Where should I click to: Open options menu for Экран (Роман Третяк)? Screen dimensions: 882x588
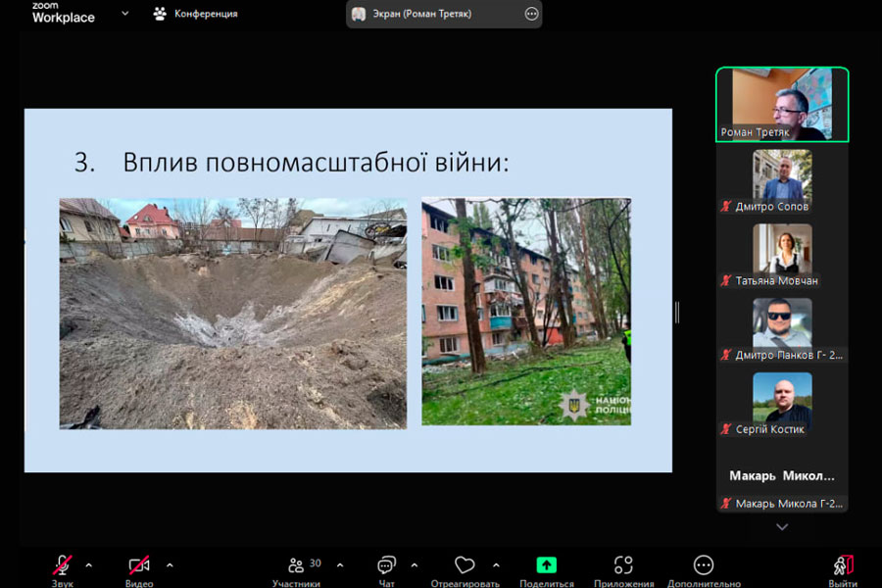coord(531,14)
